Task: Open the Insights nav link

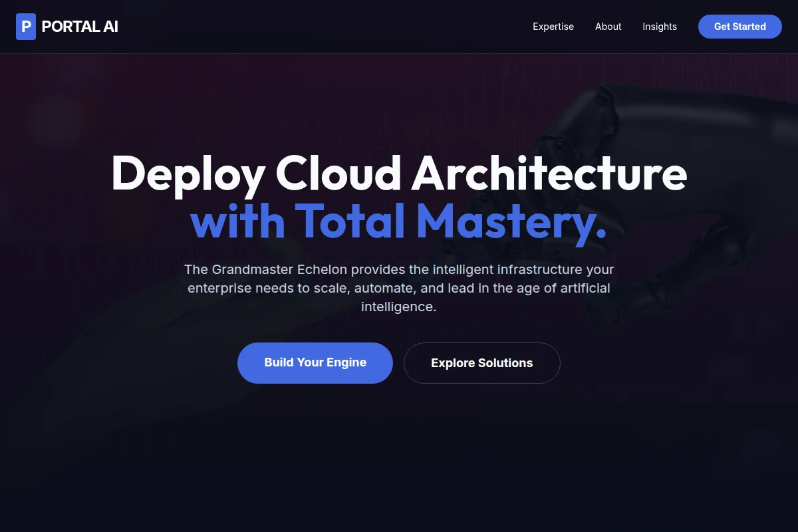Action: point(660,27)
